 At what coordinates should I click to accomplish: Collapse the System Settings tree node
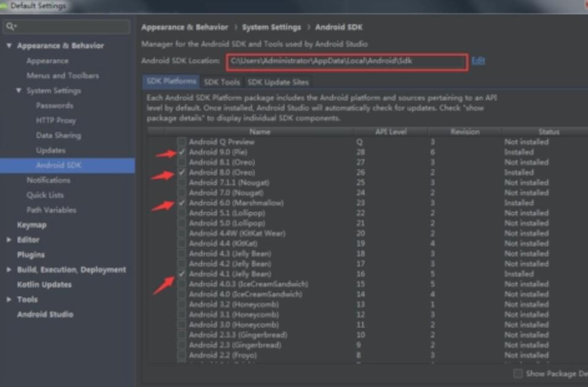point(19,91)
